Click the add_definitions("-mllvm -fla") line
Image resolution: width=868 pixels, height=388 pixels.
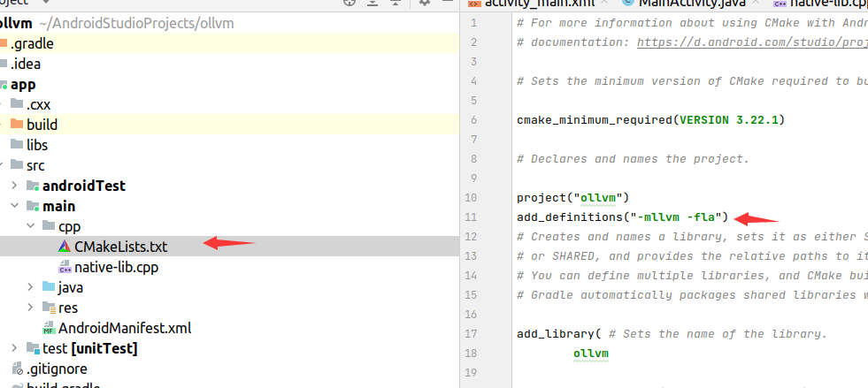[622, 217]
